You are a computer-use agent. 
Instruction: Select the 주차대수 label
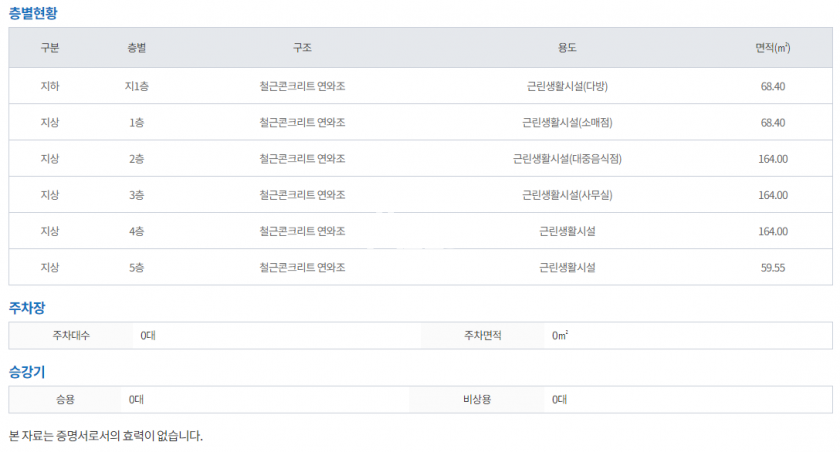(x=71, y=336)
